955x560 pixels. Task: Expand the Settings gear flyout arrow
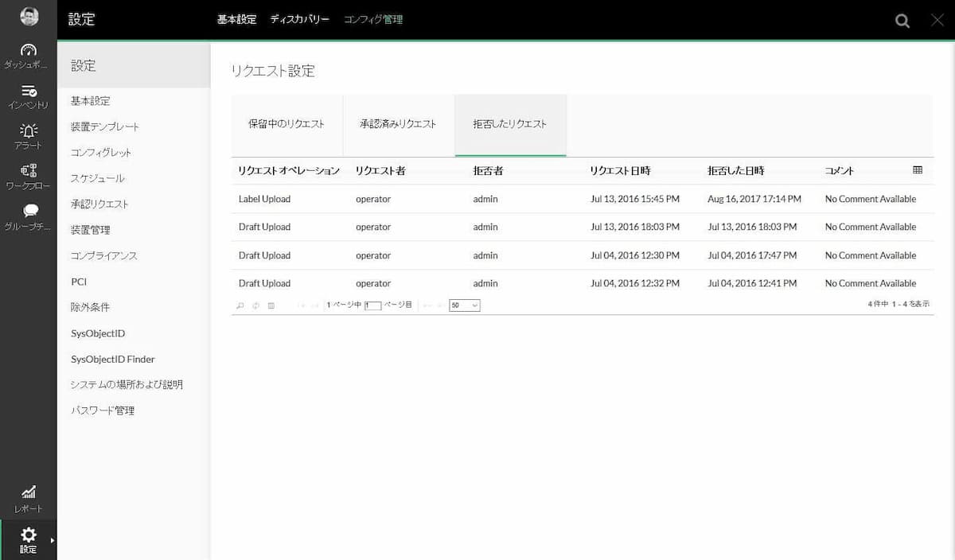pos(53,541)
